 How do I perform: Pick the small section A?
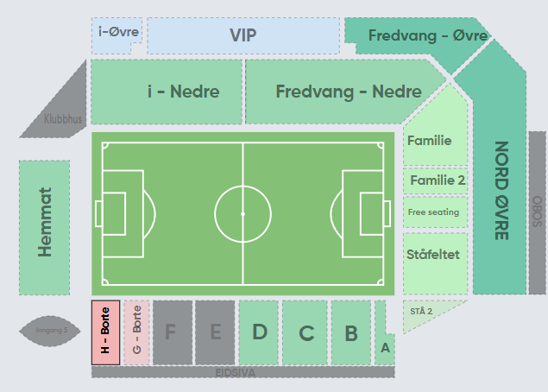[x=384, y=346]
